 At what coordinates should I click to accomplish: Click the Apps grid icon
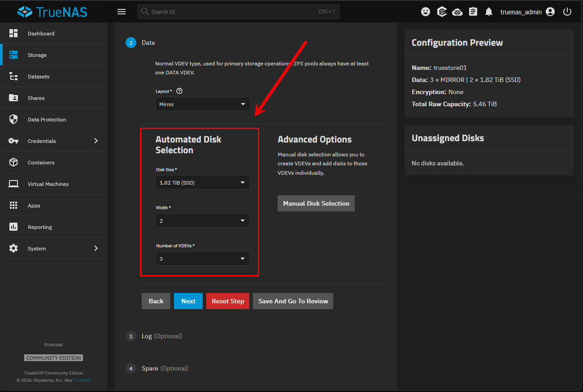[13, 205]
